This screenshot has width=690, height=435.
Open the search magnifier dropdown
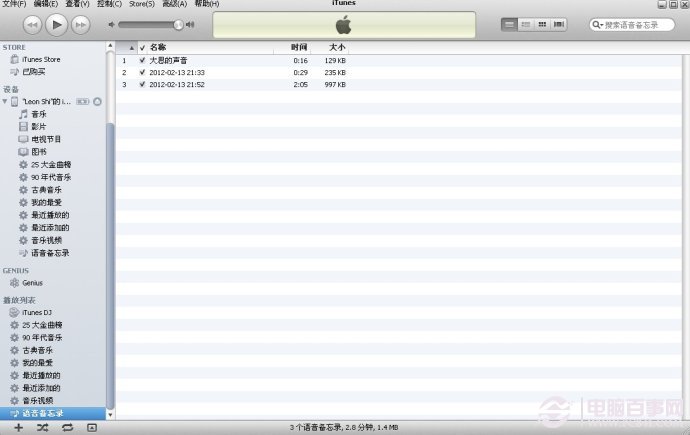(x=597, y=25)
